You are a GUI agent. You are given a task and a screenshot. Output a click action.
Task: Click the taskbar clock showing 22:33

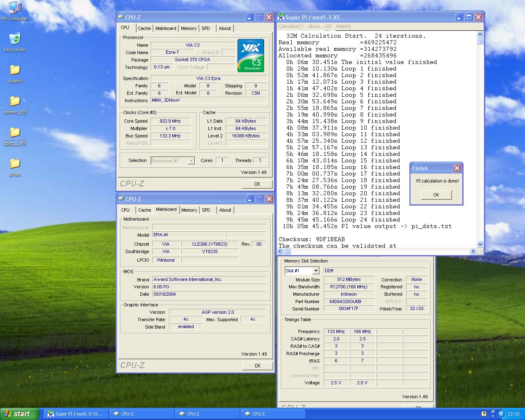(514, 414)
